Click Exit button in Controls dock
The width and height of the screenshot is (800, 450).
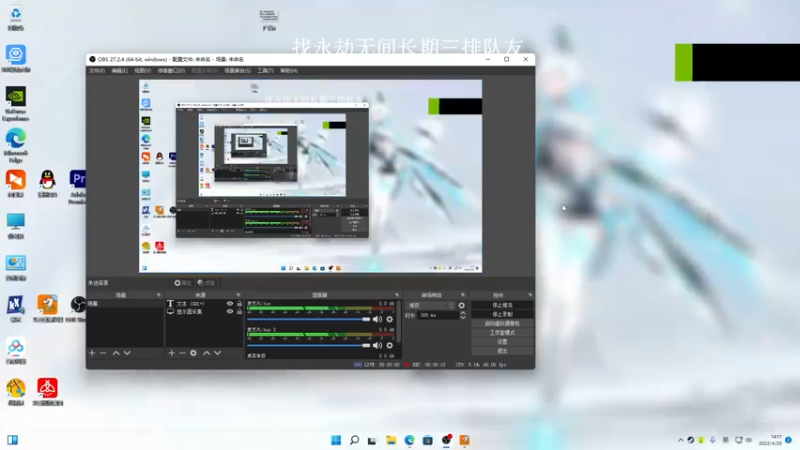coord(502,351)
